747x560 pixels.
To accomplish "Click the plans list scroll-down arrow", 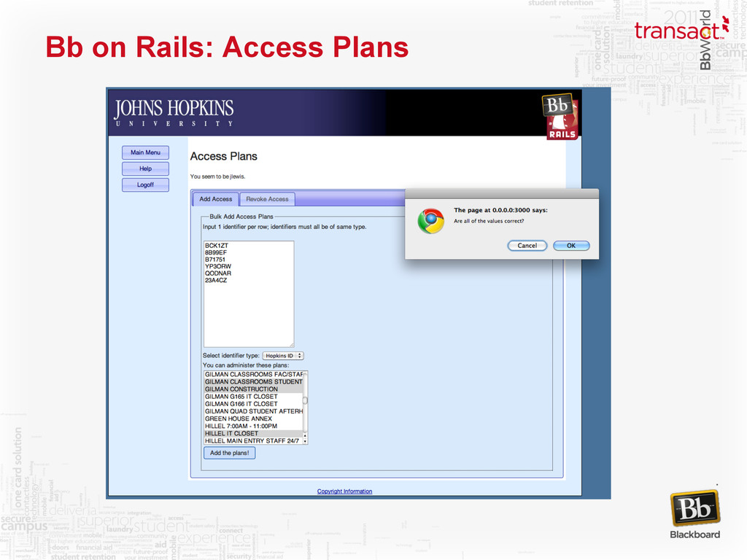I will coord(306,441).
